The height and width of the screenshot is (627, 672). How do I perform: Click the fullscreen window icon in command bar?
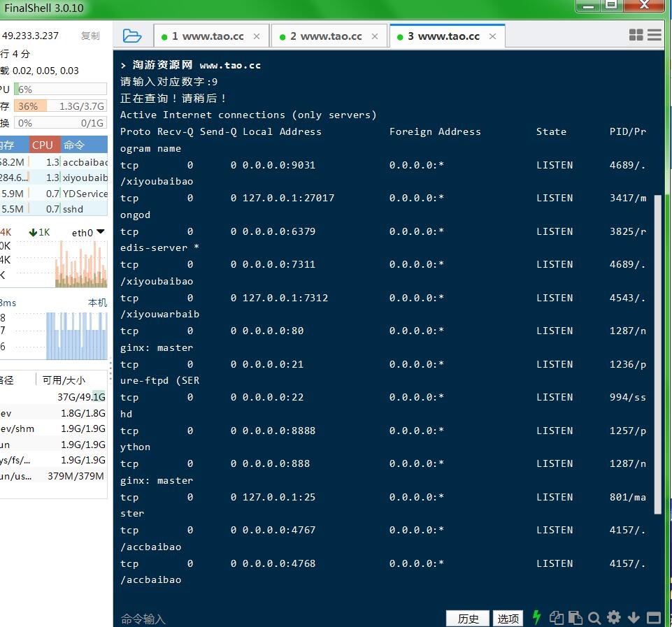point(653,617)
